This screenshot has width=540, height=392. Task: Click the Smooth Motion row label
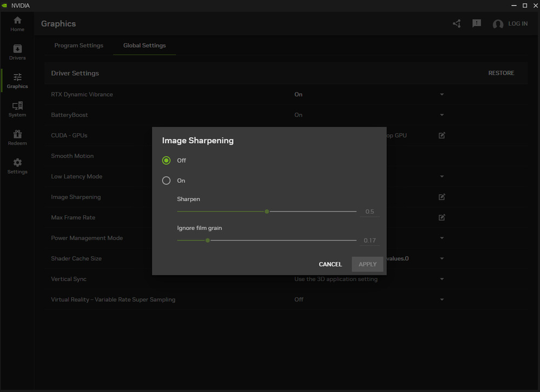[73, 156]
